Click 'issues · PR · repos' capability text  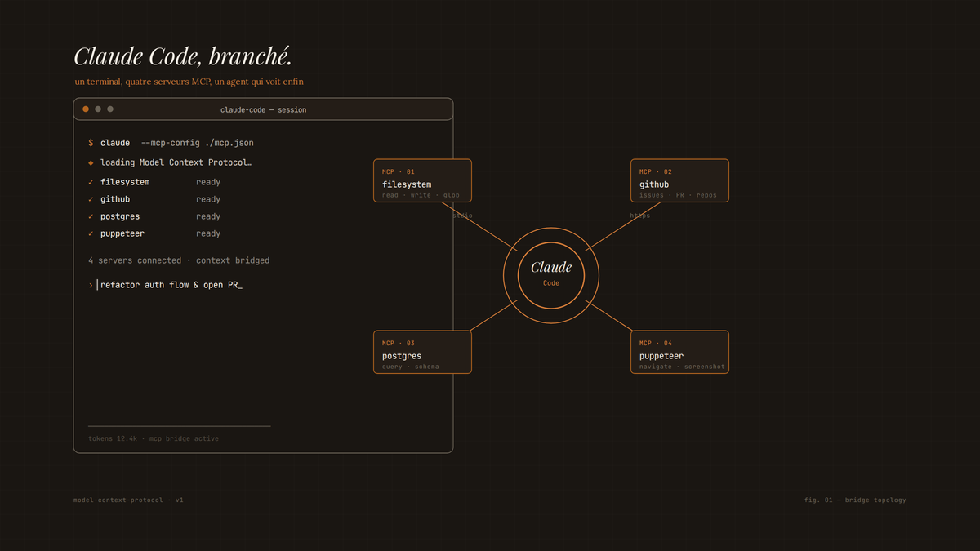(678, 196)
